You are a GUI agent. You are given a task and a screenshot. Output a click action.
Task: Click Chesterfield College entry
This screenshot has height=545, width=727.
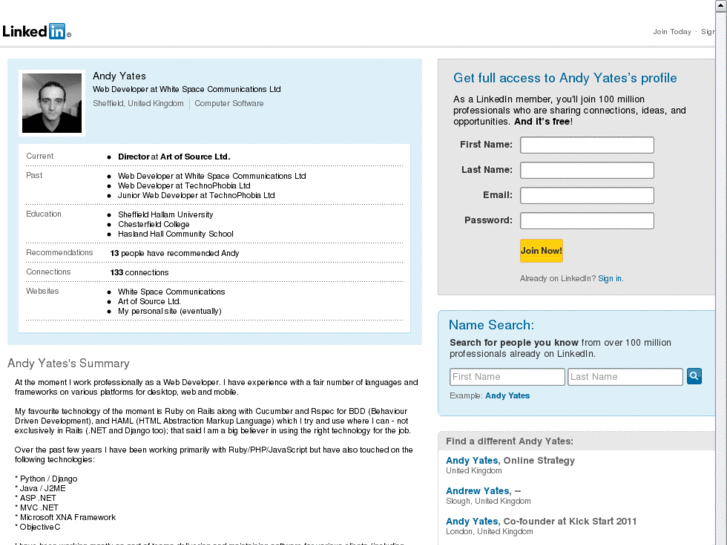(x=153, y=224)
